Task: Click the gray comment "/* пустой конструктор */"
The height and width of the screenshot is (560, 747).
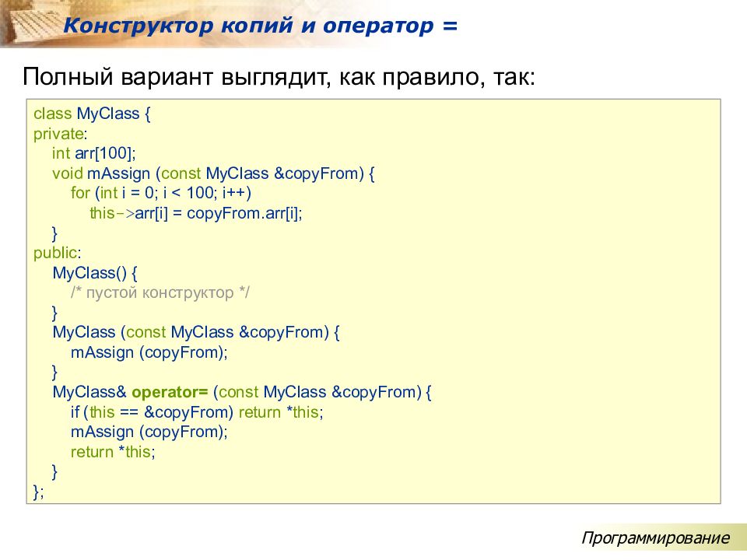Action: coord(162,292)
